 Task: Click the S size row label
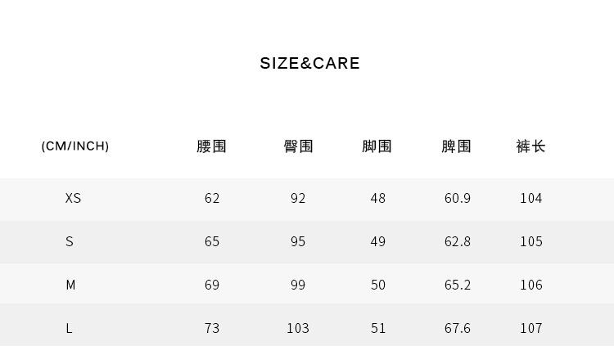click(70, 241)
